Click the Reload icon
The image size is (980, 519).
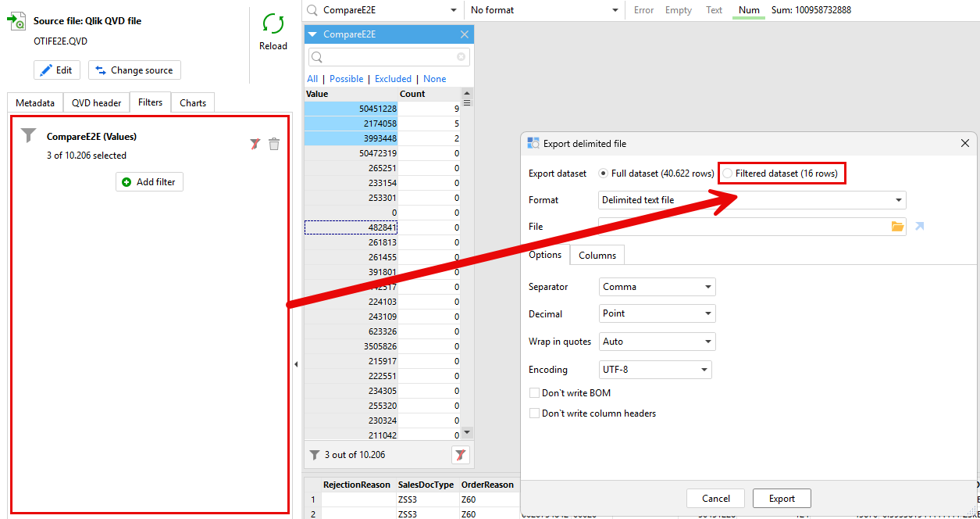(273, 24)
